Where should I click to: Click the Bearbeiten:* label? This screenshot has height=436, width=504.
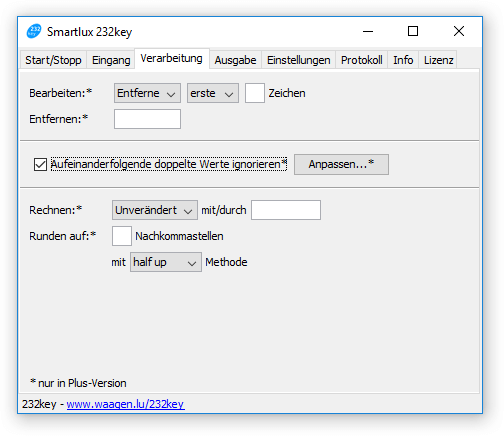(60, 93)
